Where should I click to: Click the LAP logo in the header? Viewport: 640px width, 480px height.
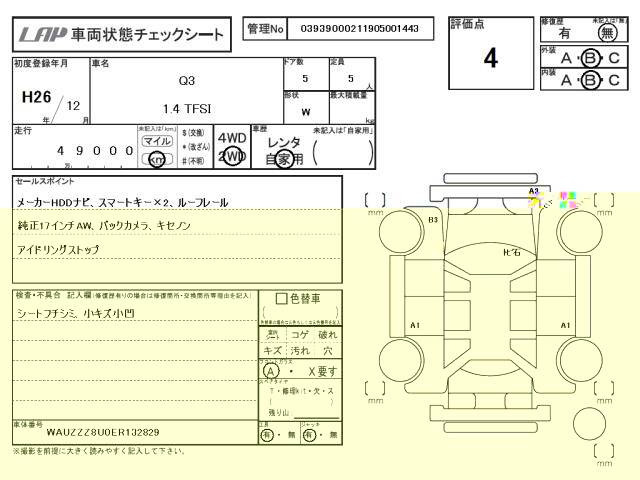tap(40, 36)
